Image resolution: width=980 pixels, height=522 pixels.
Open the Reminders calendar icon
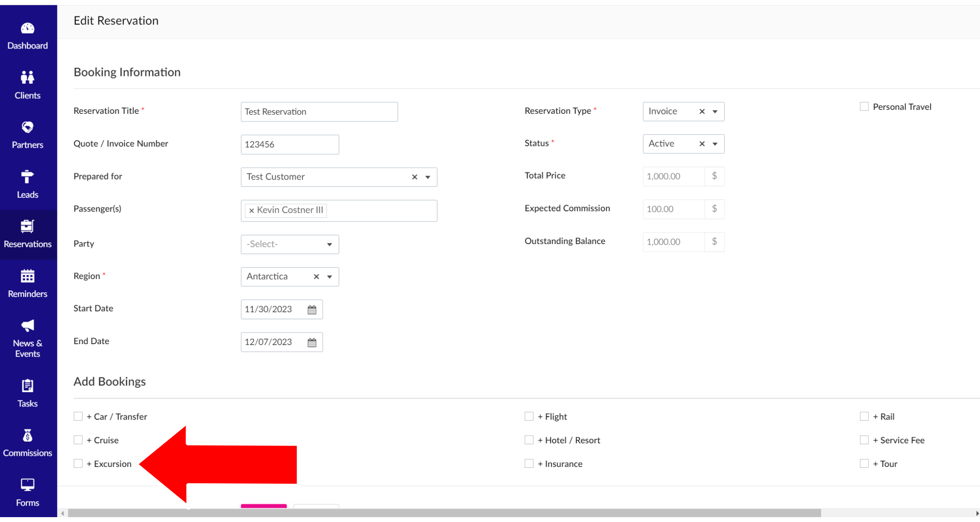[x=27, y=277]
